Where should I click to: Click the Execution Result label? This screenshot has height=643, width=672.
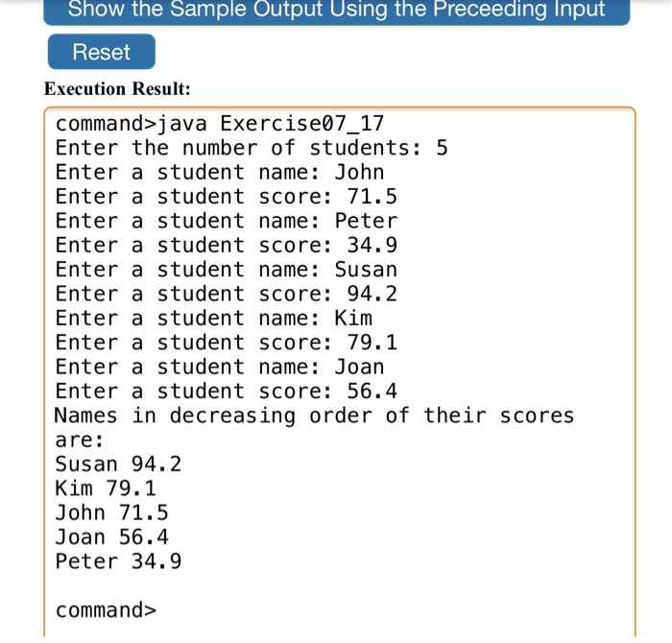click(x=117, y=88)
